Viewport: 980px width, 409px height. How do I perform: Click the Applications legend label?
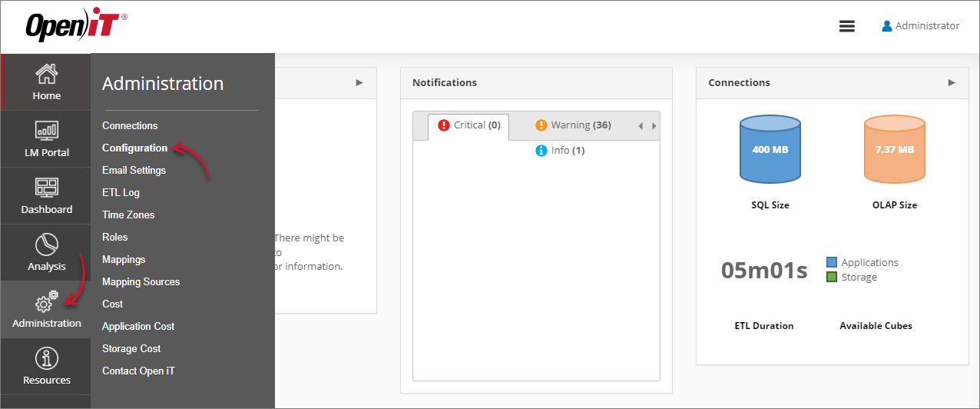[x=870, y=262]
